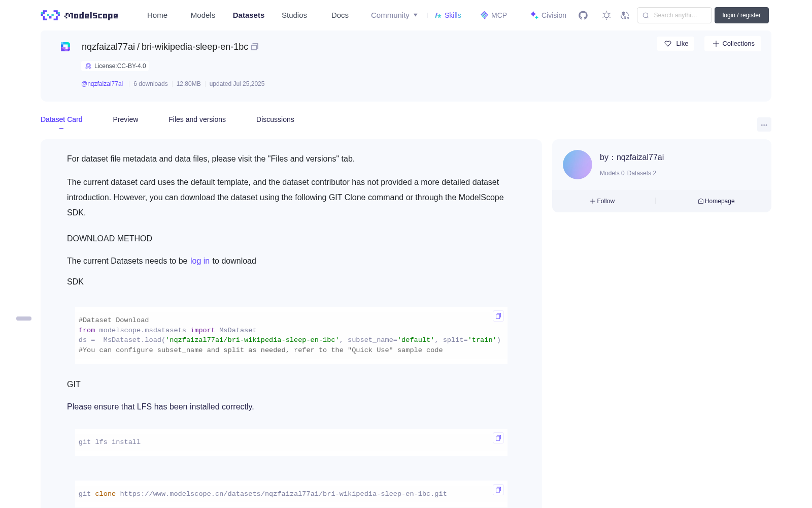Open the MCP link with diamond icon
The image size is (812, 508).
pos(494,15)
